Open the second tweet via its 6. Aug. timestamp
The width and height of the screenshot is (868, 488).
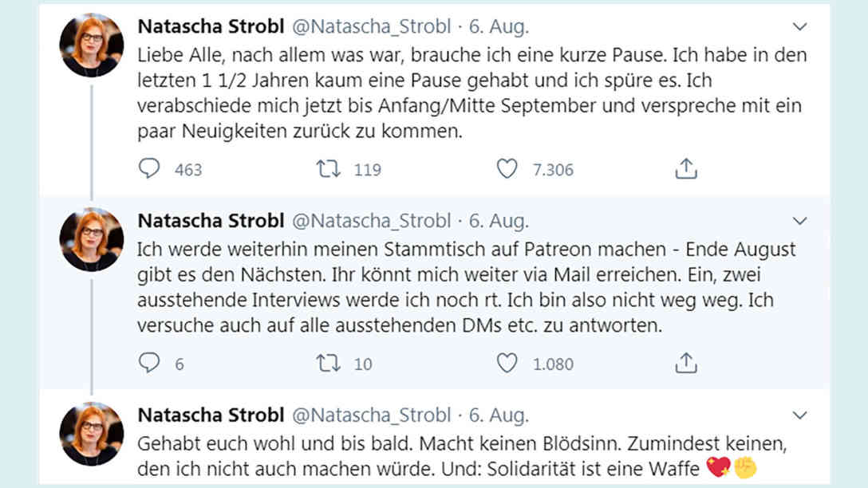click(x=499, y=220)
